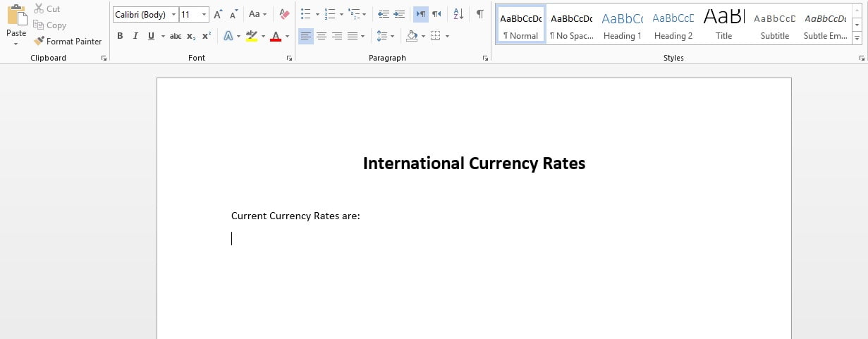Click the Sort A-Z icon
The height and width of the screenshot is (339, 868).
458,14
